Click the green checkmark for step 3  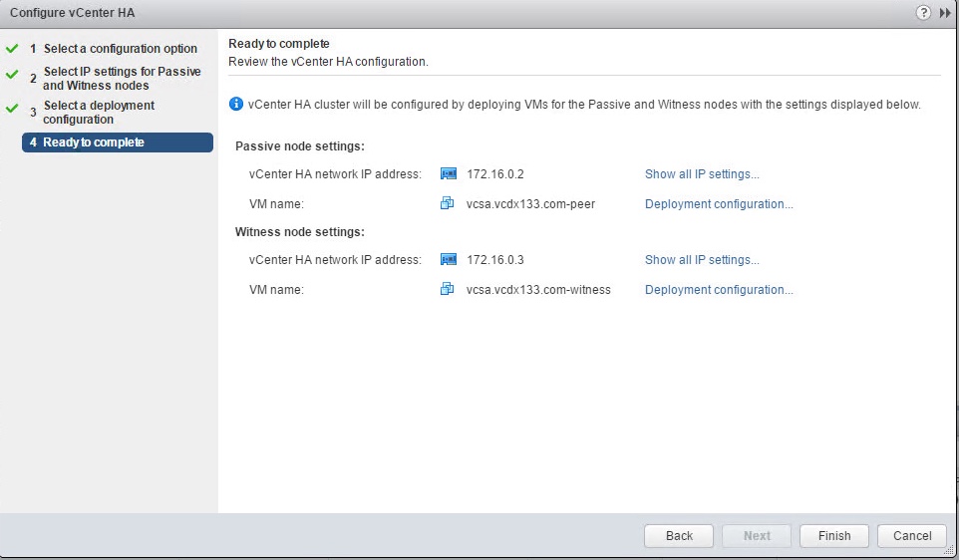tap(12, 108)
